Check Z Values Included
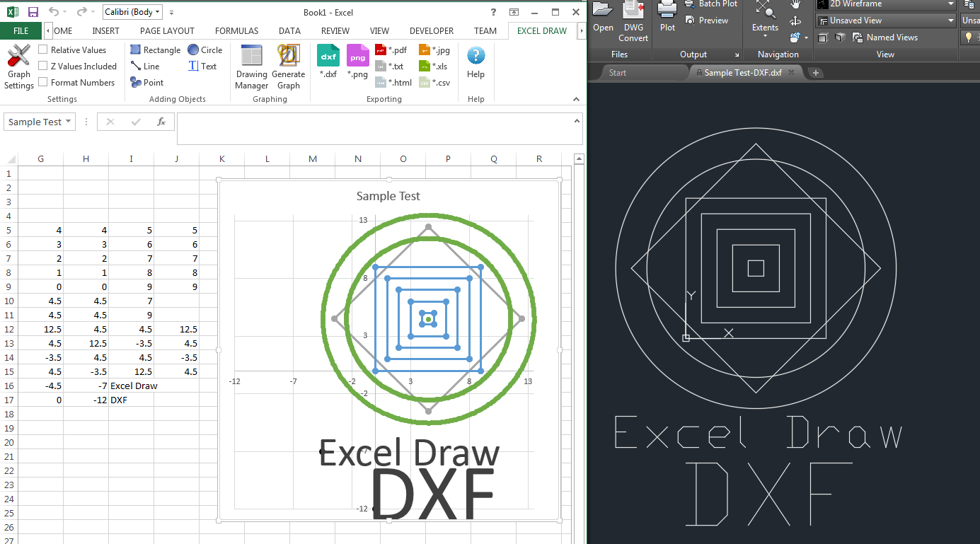The height and width of the screenshot is (544, 980). coord(43,66)
